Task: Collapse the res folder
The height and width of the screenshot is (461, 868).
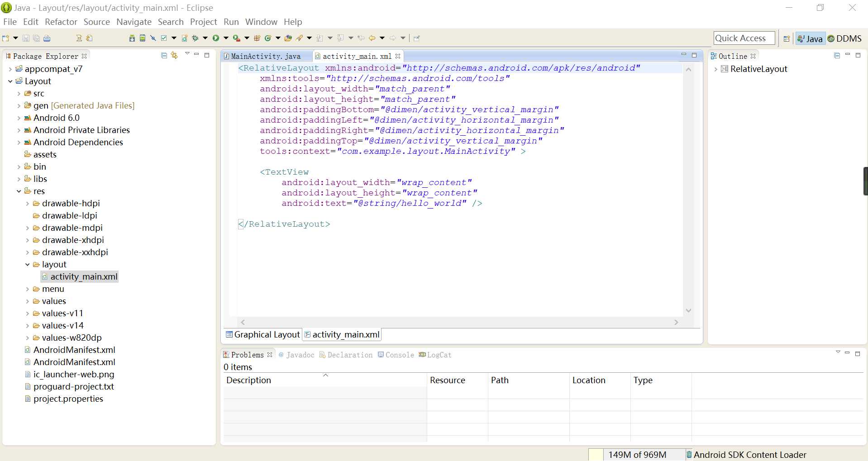Action: coord(19,191)
